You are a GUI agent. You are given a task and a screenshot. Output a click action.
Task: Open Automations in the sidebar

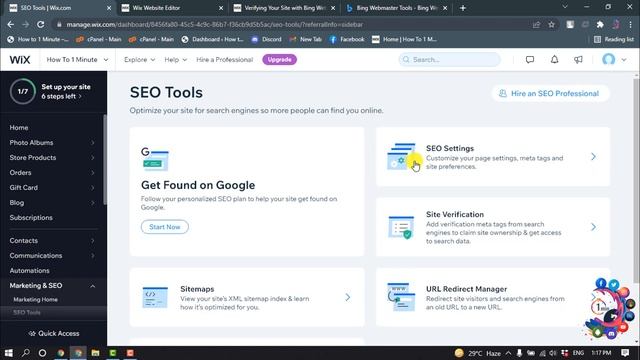point(29,271)
